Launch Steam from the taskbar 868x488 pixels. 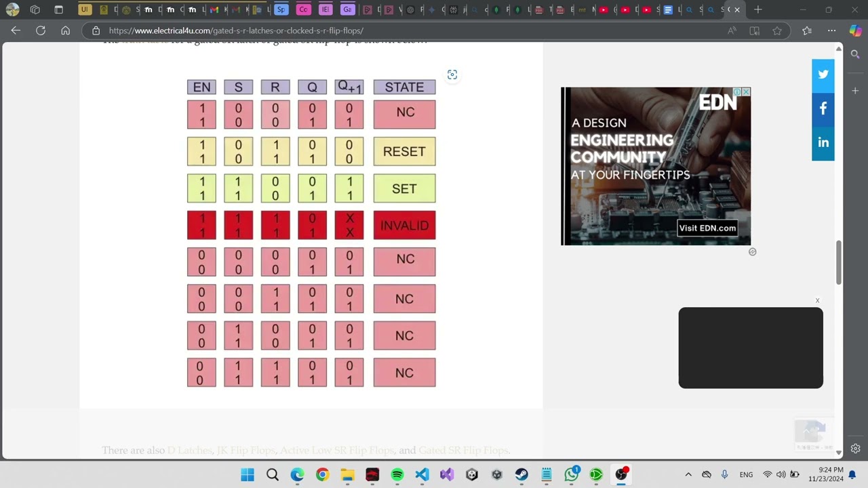[x=521, y=474]
